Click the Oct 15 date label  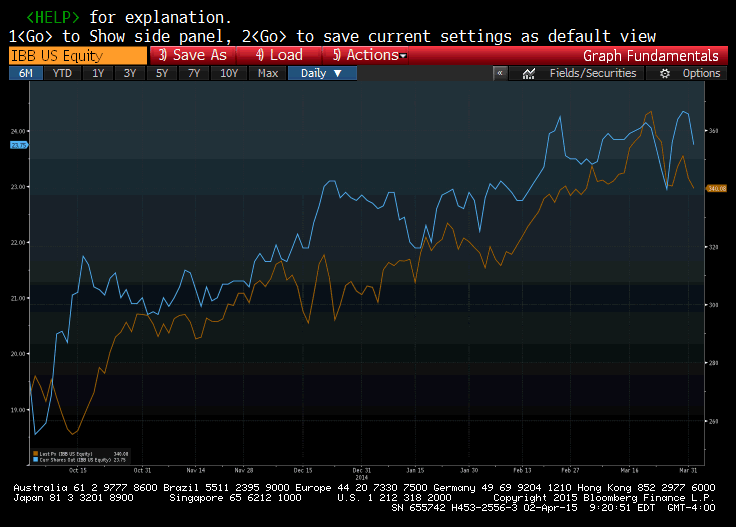pos(78,470)
